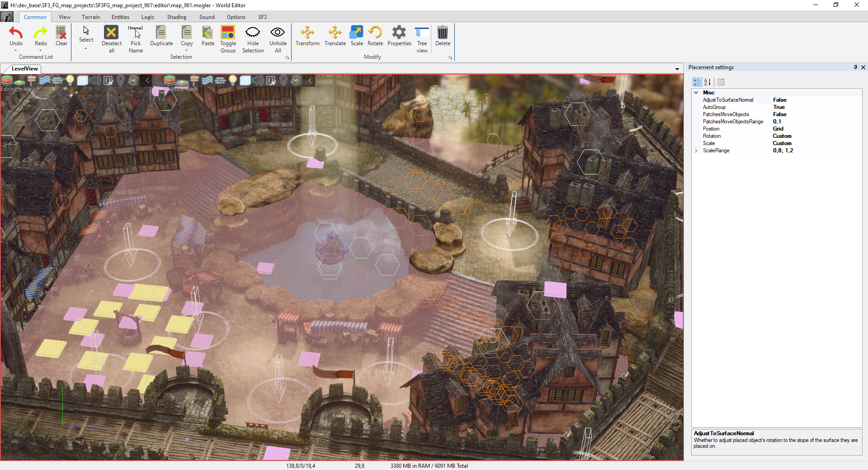The width and height of the screenshot is (868, 470).
Task: Select the Scale tool
Action: coord(357,36)
